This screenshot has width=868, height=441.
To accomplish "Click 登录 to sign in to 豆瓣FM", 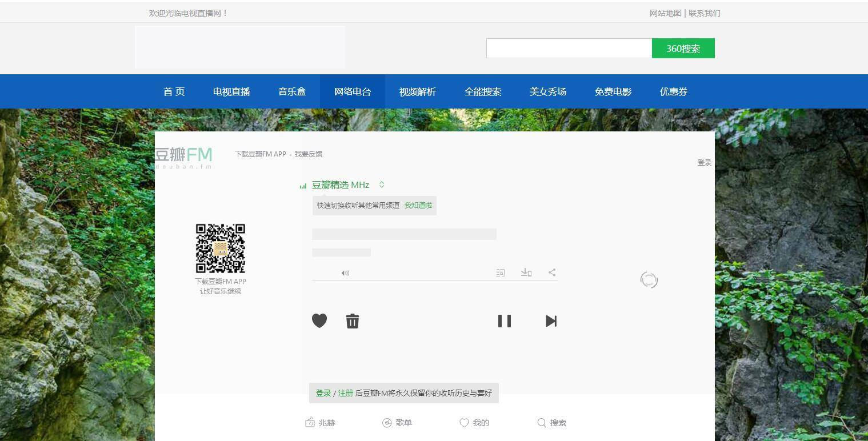I will (704, 162).
